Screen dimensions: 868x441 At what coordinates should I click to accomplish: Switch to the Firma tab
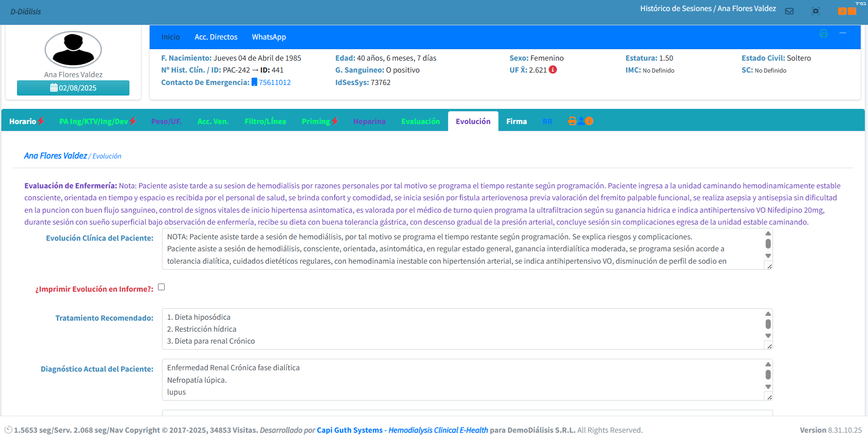(516, 121)
